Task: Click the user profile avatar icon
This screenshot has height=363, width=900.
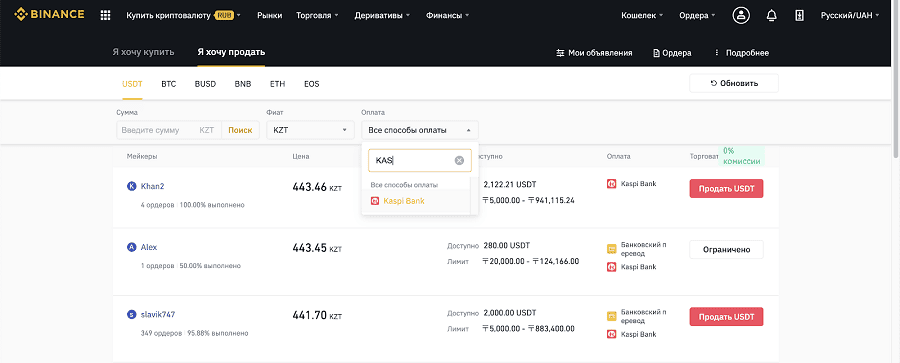Action: click(741, 16)
